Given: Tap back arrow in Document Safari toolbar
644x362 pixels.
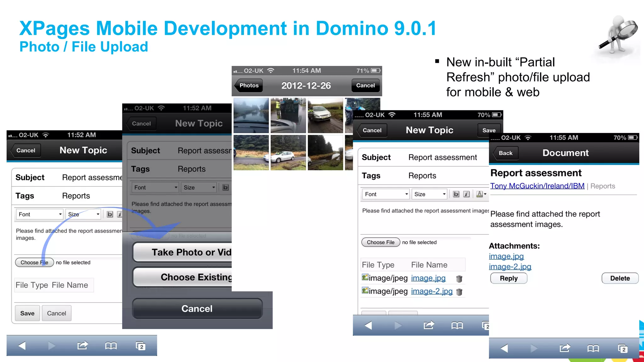Looking at the screenshot, I should pos(504,348).
